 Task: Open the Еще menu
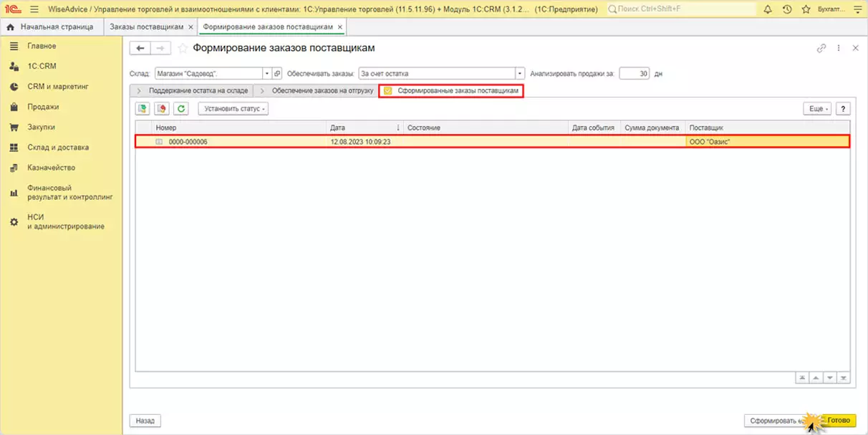pos(817,109)
